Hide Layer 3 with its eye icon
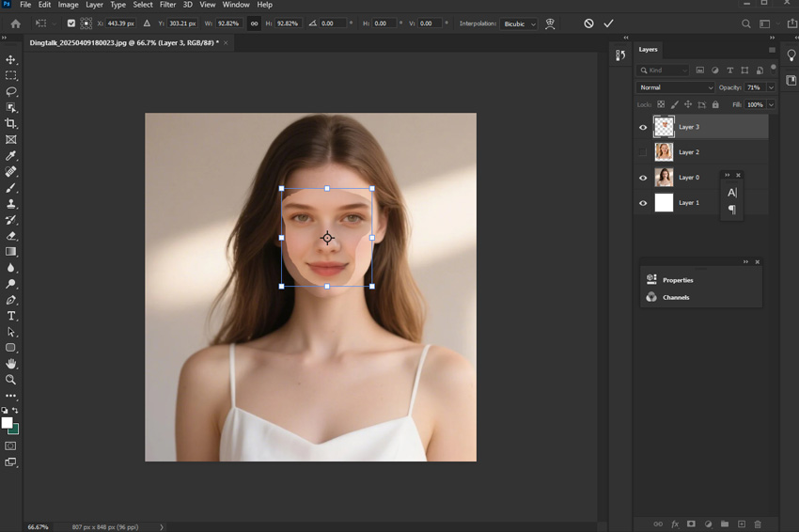The image size is (799, 532). (643, 128)
